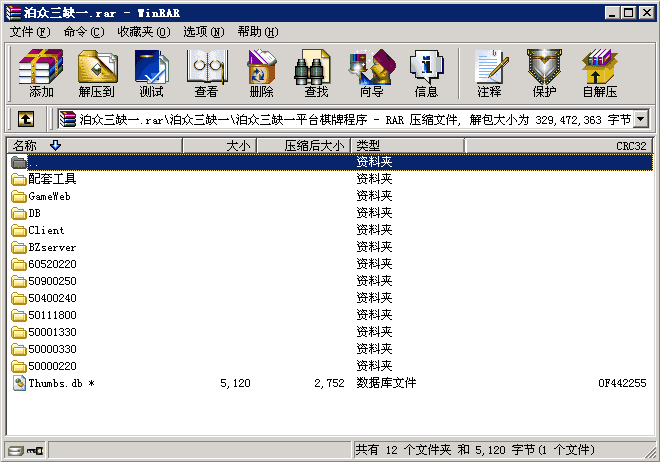Click the 删除 (Delete) toolbar icon

point(261,73)
